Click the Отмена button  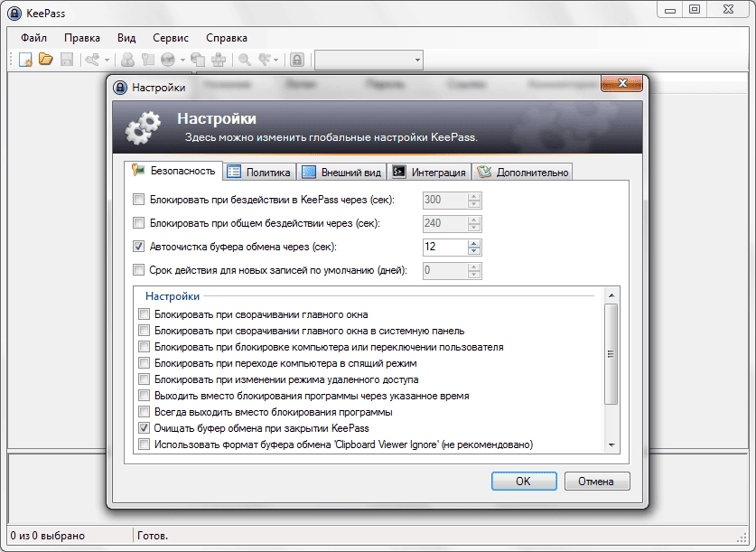click(x=597, y=482)
